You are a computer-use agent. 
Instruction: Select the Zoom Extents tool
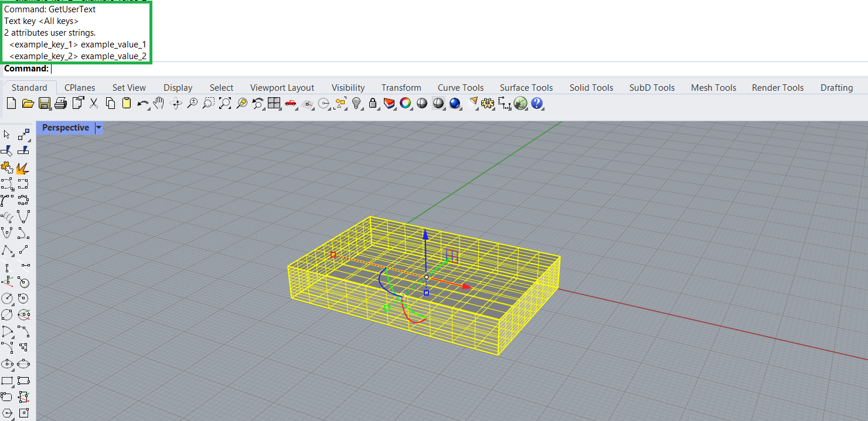224,103
